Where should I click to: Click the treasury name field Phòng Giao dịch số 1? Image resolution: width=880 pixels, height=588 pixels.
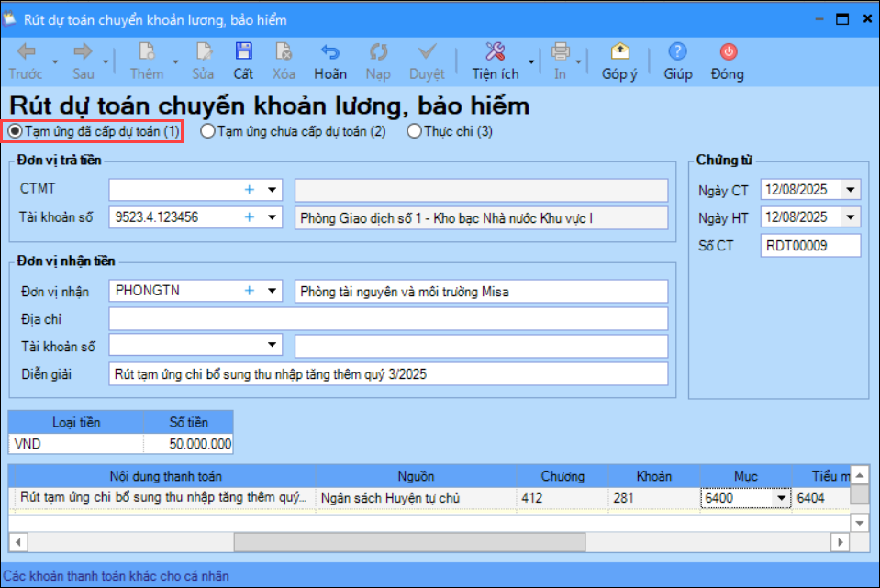(481, 217)
